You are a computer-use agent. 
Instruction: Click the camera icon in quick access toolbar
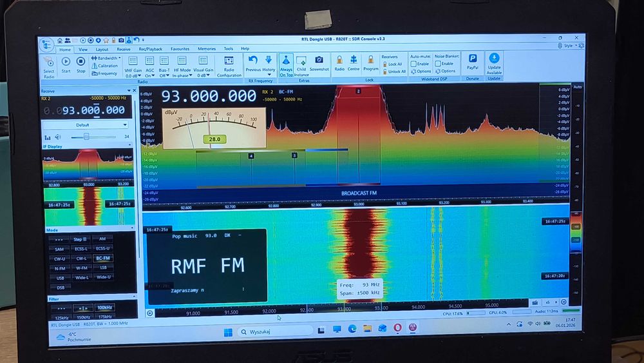tap(121, 40)
